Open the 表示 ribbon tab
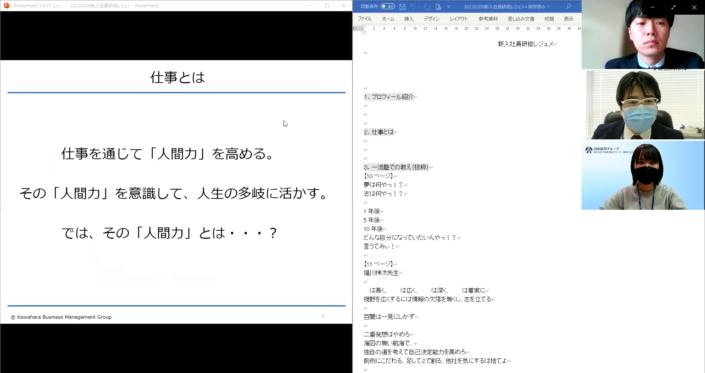The height and width of the screenshot is (373, 705). coord(569,18)
